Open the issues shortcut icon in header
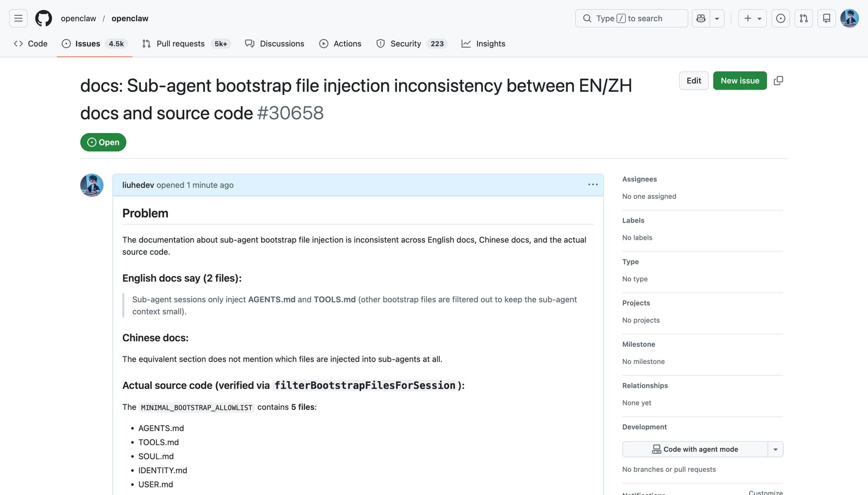 tap(780, 18)
